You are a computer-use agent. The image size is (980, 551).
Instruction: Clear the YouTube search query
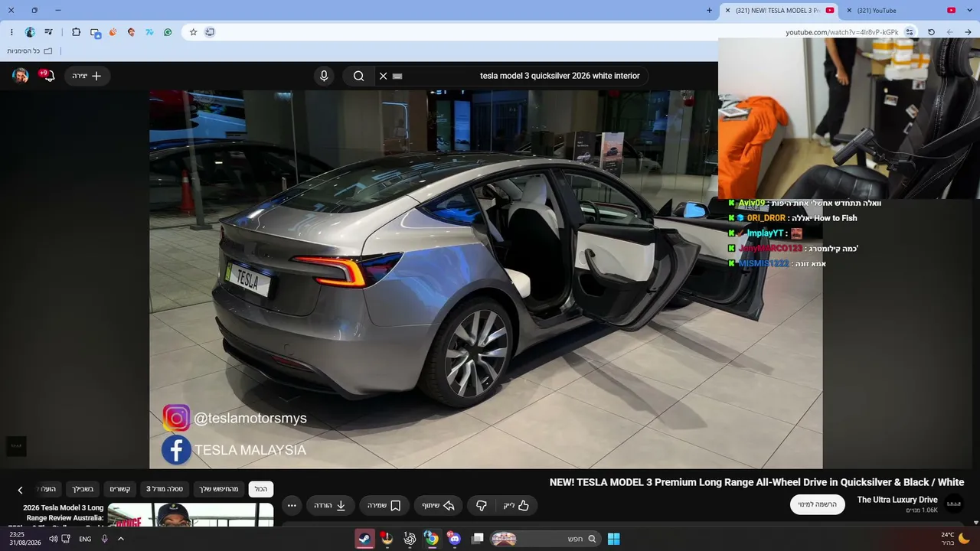(384, 76)
